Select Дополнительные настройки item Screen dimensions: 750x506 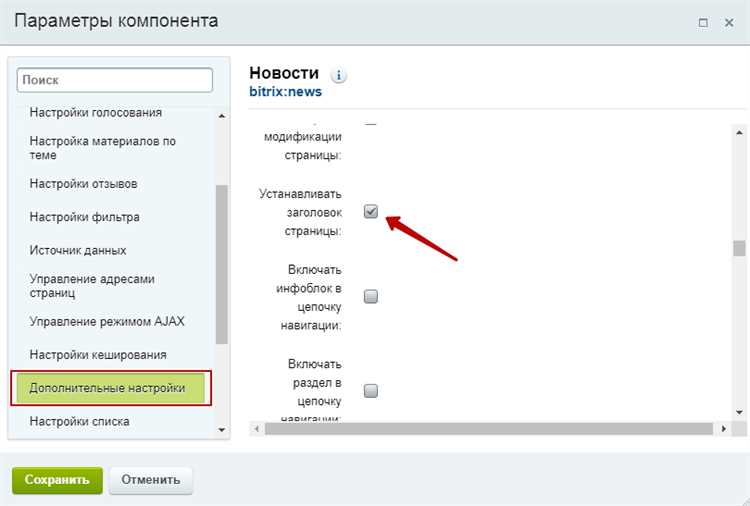tap(110, 388)
